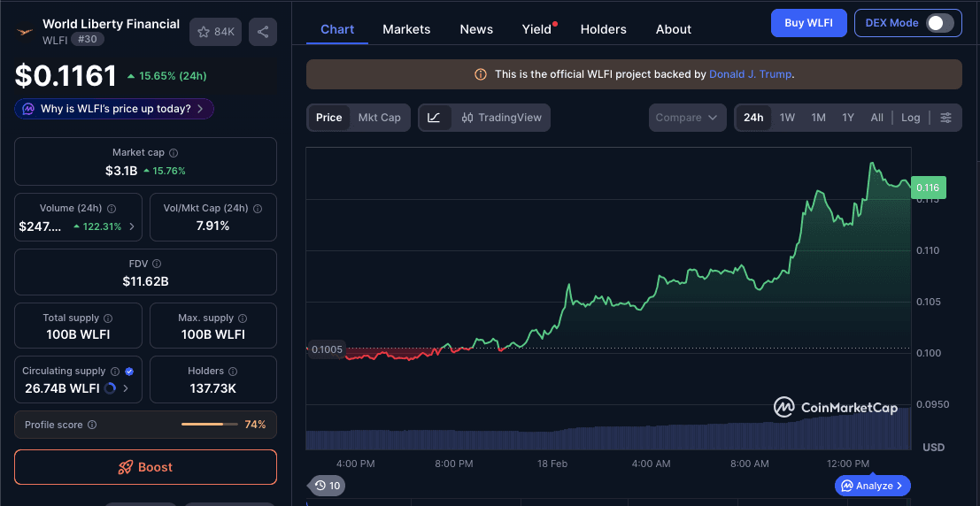The image size is (980, 506).
Task: Click the 7.91% Vol/Mkt Cap value
Action: point(213,226)
